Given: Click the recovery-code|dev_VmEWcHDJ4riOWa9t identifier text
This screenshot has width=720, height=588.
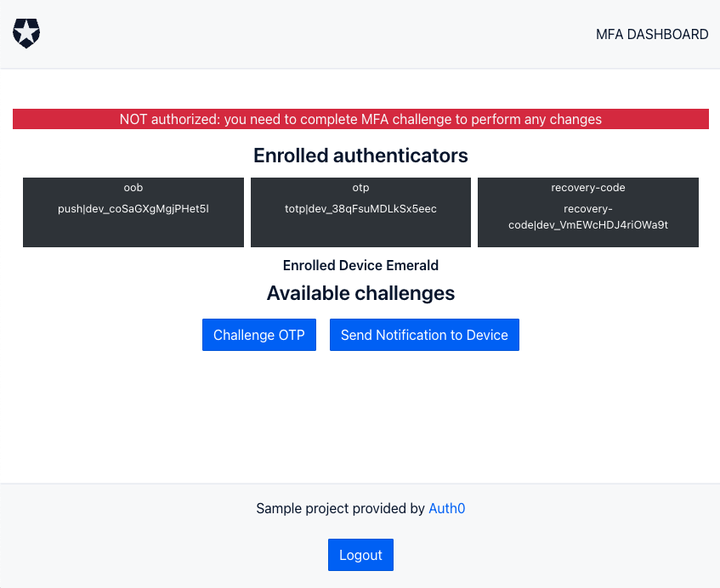Looking at the screenshot, I should click(x=588, y=217).
